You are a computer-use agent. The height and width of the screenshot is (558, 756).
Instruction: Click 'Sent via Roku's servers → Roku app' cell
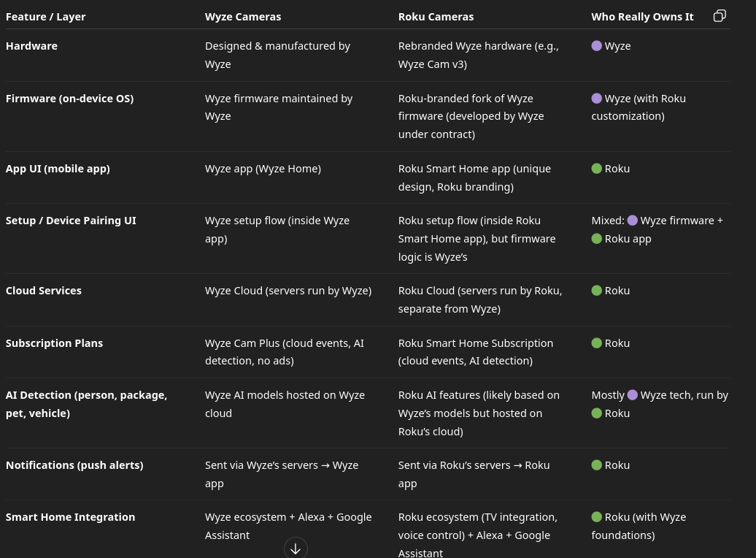pyautogui.click(x=474, y=475)
